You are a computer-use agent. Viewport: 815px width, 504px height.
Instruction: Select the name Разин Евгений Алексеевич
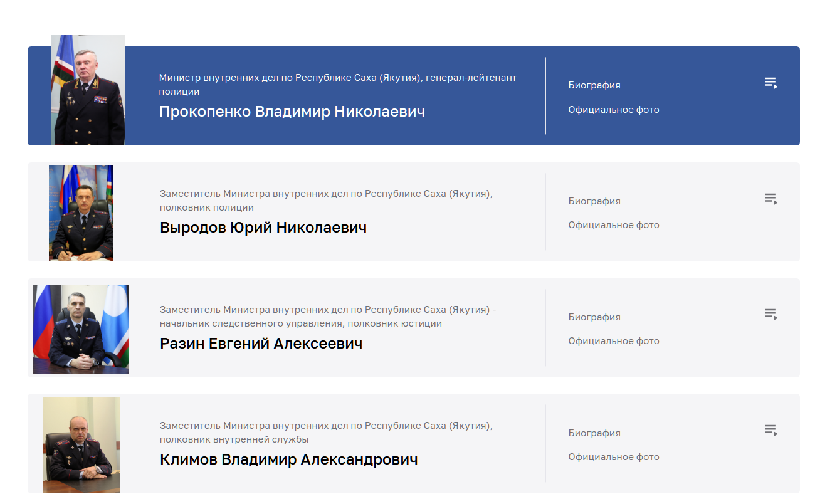(x=261, y=344)
